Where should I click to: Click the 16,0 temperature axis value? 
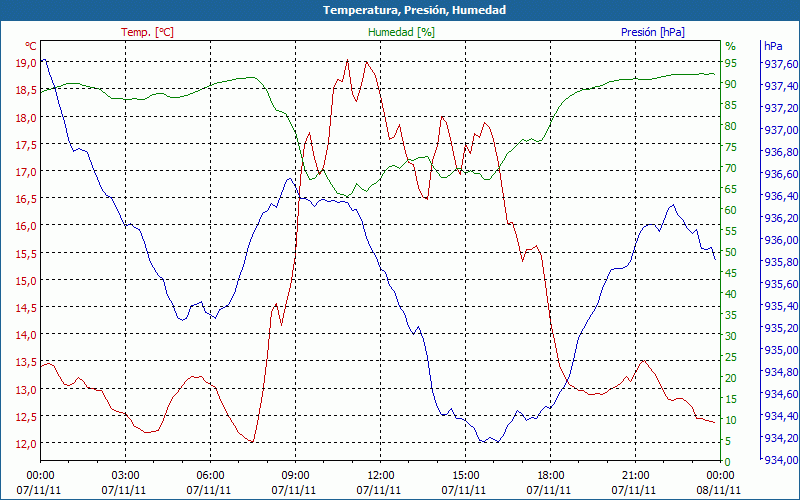click(27, 226)
